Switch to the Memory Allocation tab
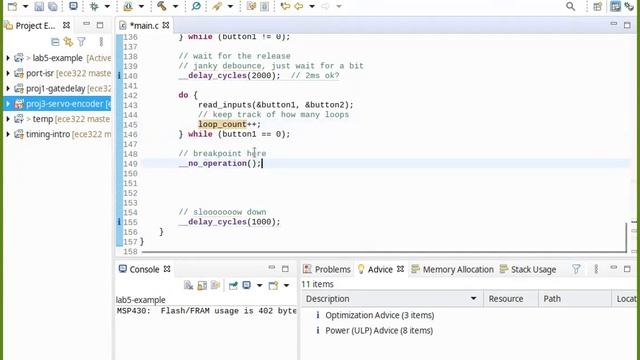This screenshot has height=360, width=640. (x=452, y=269)
